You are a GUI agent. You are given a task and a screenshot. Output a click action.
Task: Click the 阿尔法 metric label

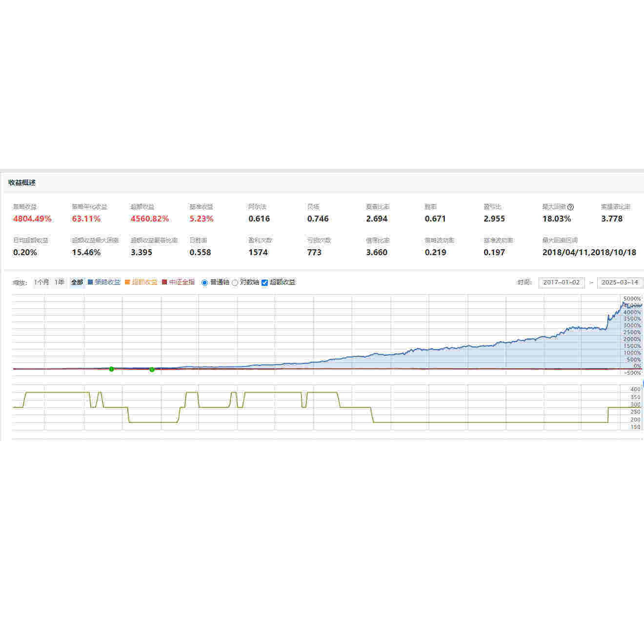[257, 207]
